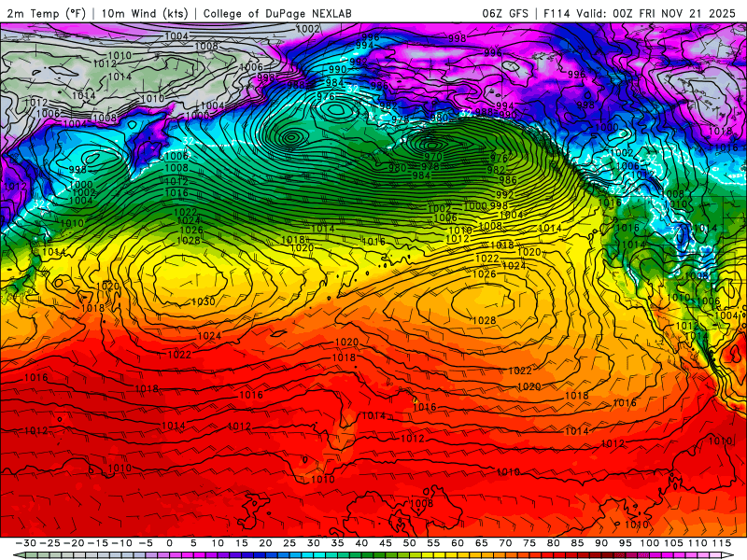Click the "2m Temp (°F)" header label
This screenshot has height=560, width=747.
[x=46, y=13]
